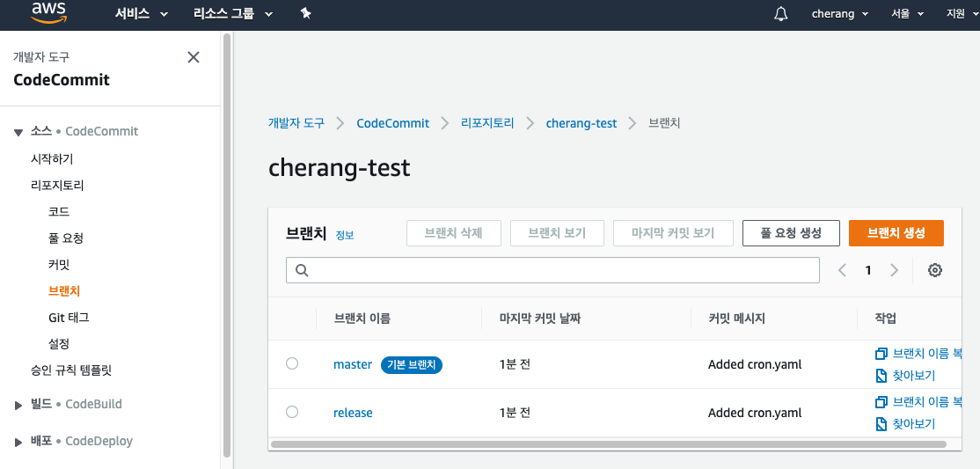Viewport: 980px width, 469px height.
Task: Click master row's Added cron.yaml message
Action: [x=755, y=364]
